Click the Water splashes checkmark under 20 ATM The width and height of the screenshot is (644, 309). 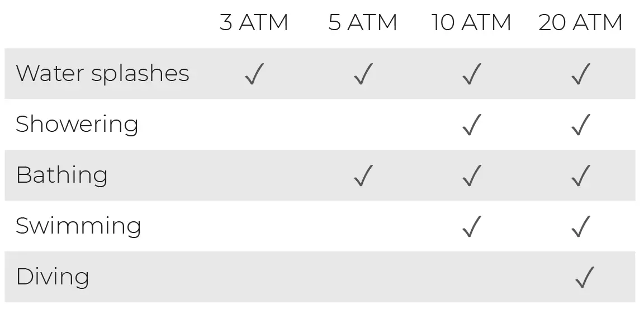[581, 74]
